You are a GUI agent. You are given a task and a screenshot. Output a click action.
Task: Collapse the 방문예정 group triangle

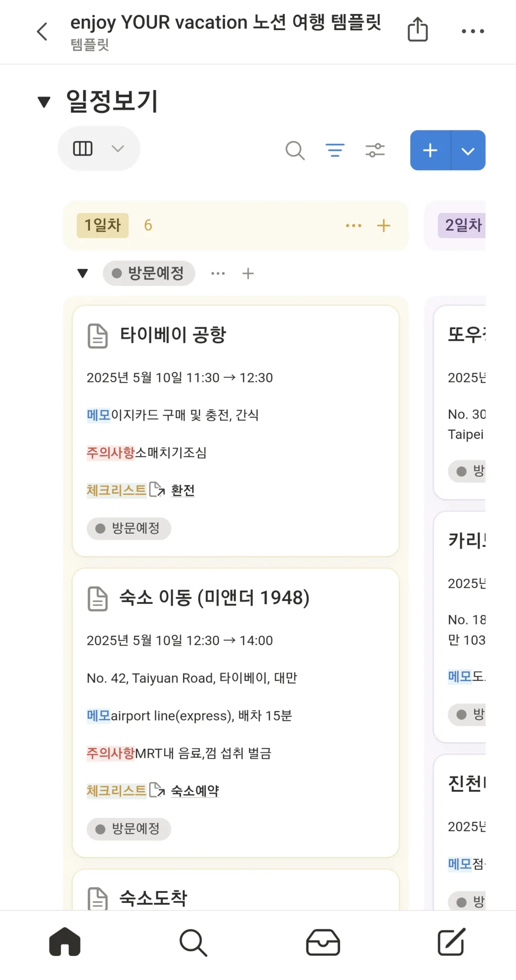(x=83, y=273)
